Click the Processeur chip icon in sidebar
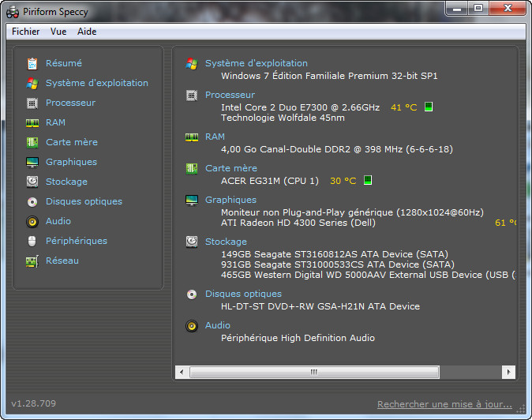The width and height of the screenshot is (532, 420). coord(32,103)
